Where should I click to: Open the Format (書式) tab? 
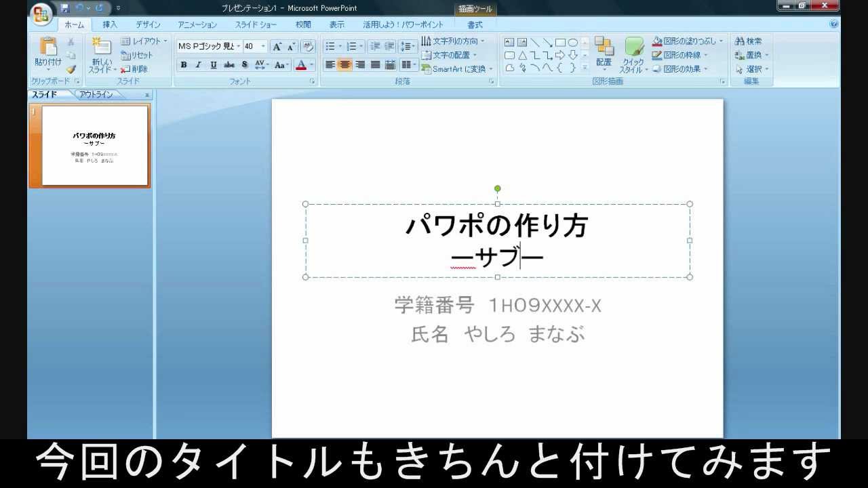coord(475,25)
